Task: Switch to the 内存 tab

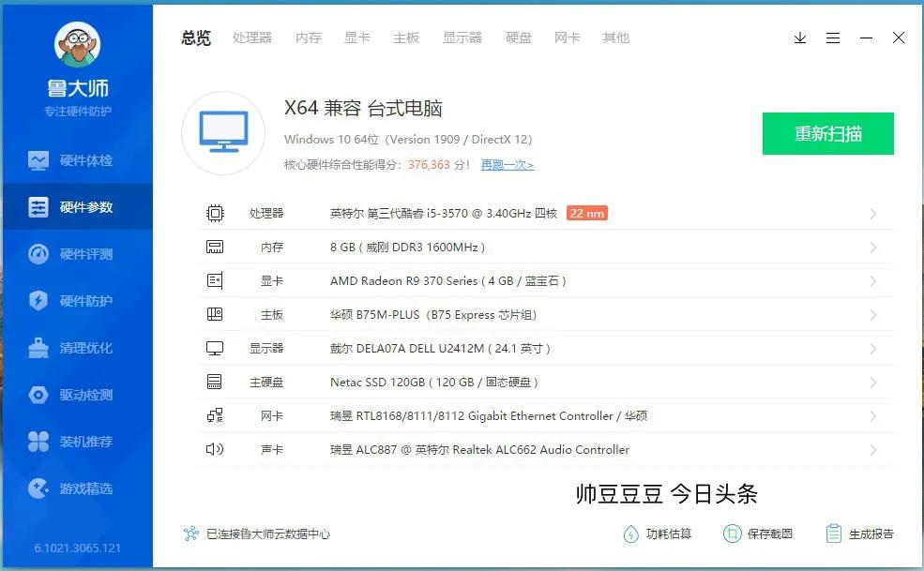Action: [309, 38]
